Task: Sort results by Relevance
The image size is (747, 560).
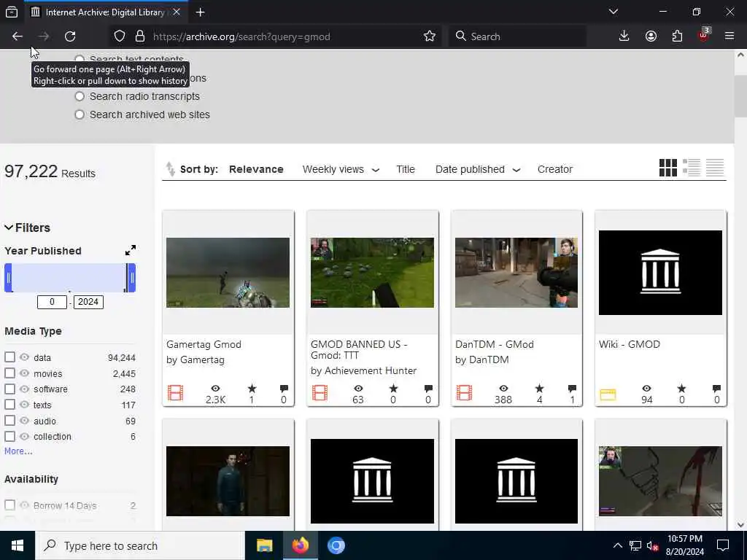Action: click(x=256, y=169)
